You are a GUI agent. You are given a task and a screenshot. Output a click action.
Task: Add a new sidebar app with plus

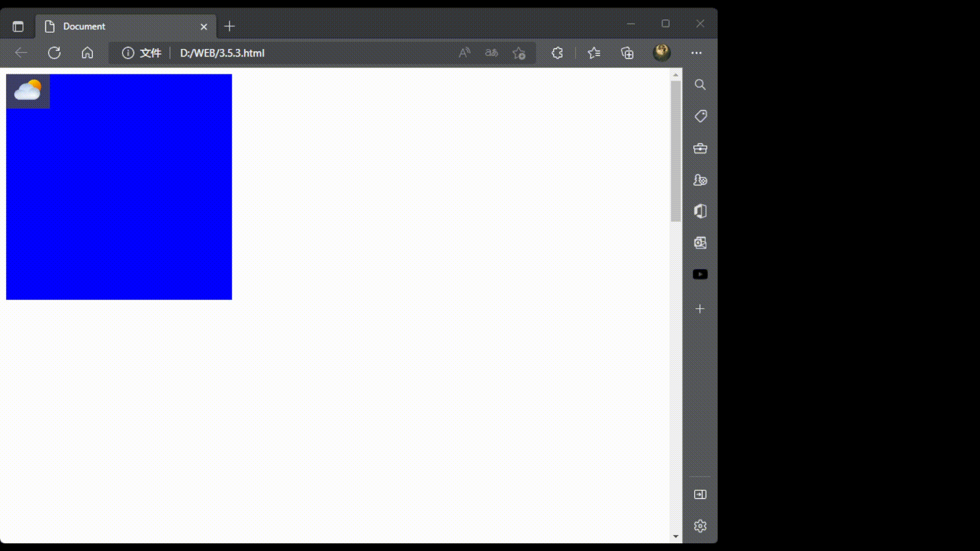tap(700, 309)
